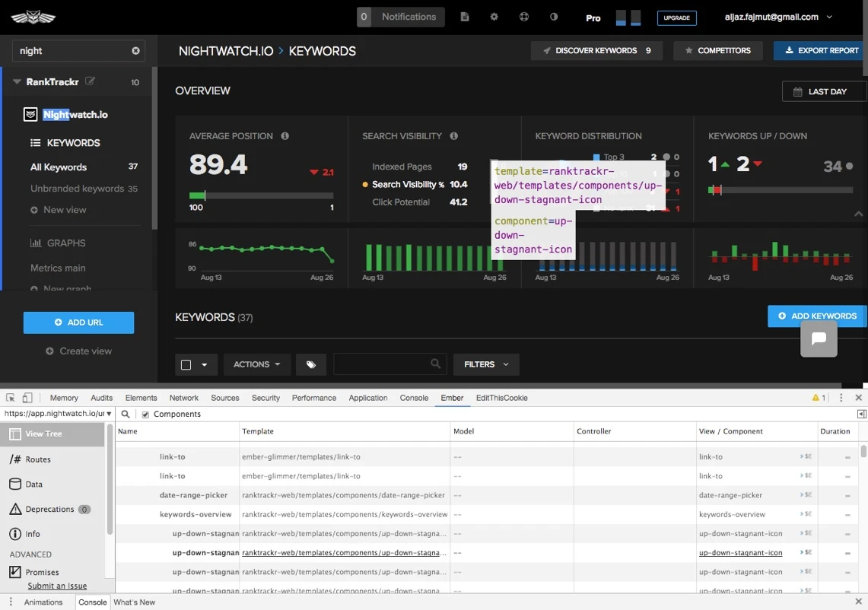Open the settings gear icon in top bar
Image resolution: width=868 pixels, height=610 pixels.
coord(494,16)
